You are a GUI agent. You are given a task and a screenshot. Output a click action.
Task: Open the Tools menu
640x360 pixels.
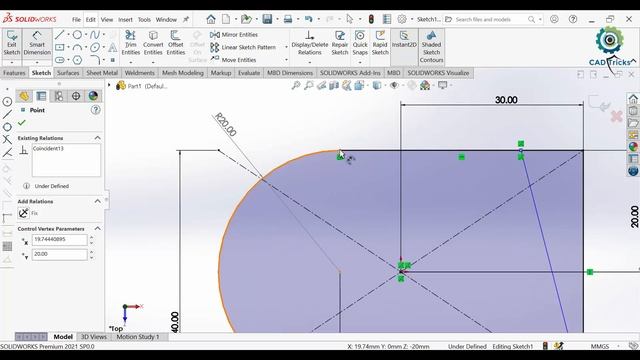tap(144, 20)
